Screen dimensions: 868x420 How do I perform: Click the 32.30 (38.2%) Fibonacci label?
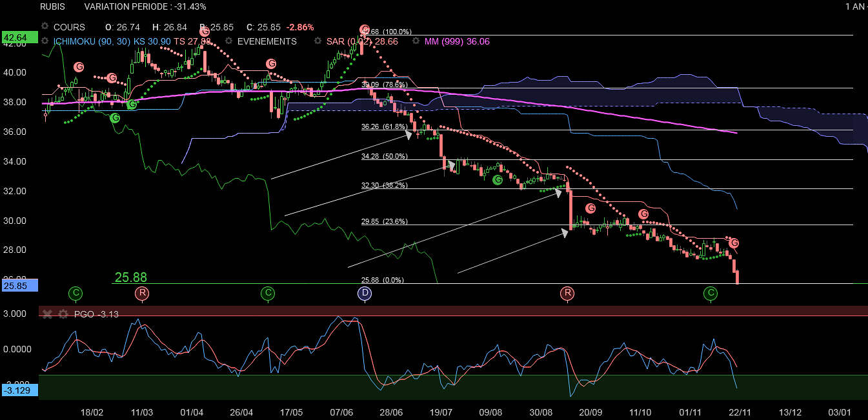pyautogui.click(x=385, y=185)
